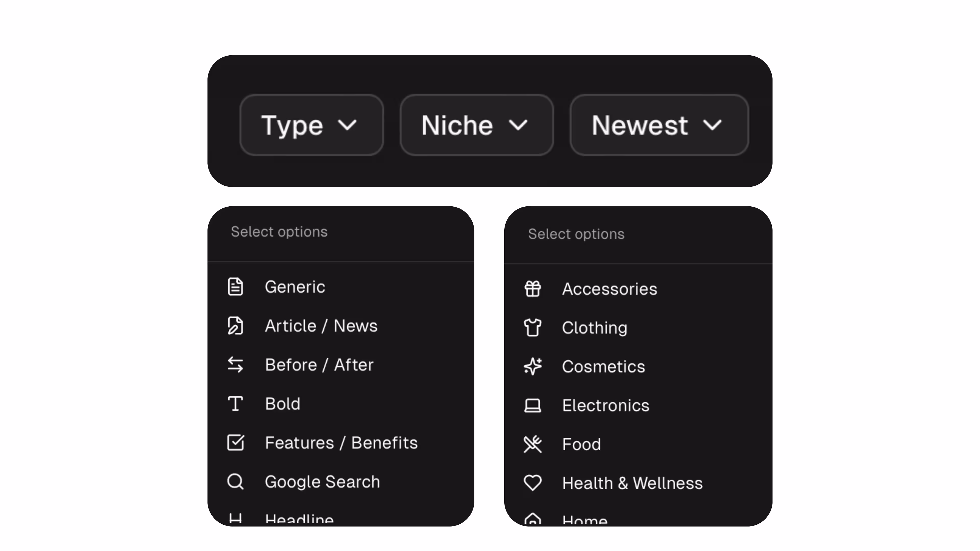Viewport: 980px width, 551px height.
Task: Click the Features / Benefits checkmark icon
Action: pos(235,443)
